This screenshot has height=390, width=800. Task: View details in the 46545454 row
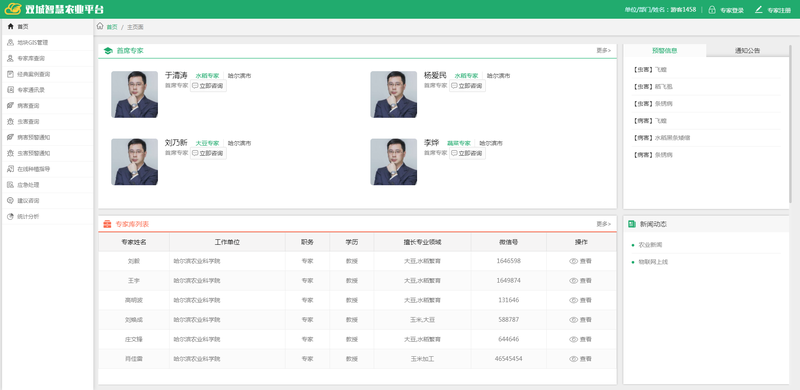[x=581, y=359]
